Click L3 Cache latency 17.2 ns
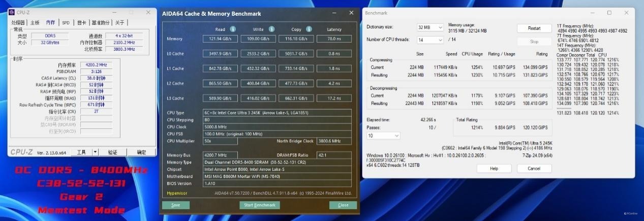This screenshot has width=644, height=221. [x=334, y=98]
